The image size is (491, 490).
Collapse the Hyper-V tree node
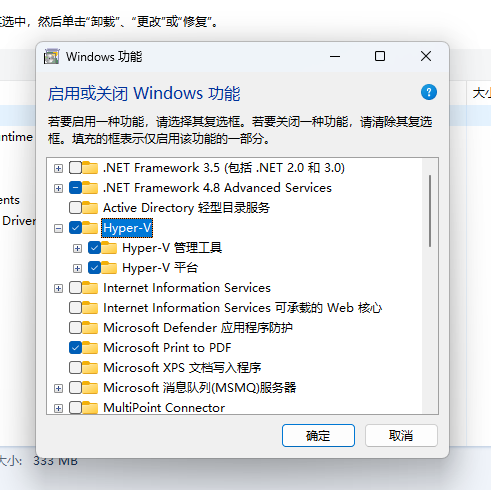coord(58,229)
